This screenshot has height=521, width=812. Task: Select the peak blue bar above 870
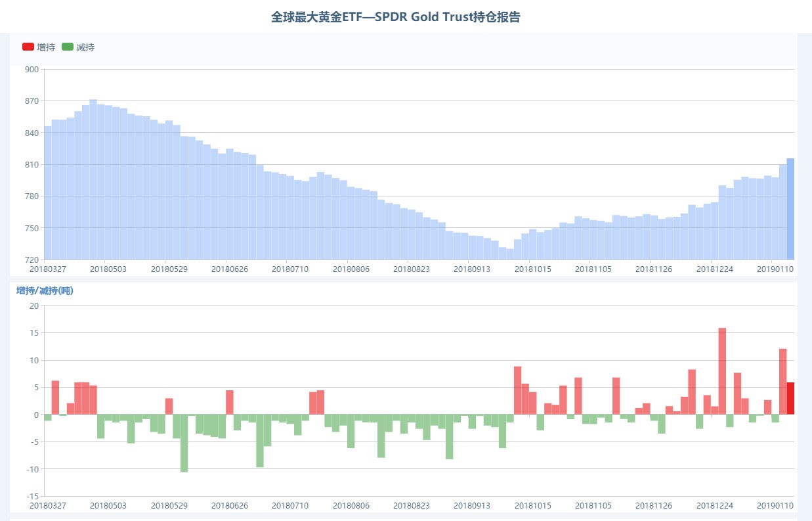click(93, 179)
